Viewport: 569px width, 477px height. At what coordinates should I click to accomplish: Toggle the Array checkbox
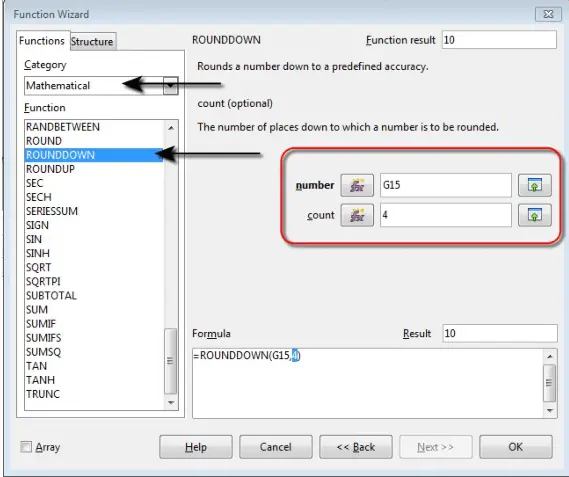click(x=26, y=447)
